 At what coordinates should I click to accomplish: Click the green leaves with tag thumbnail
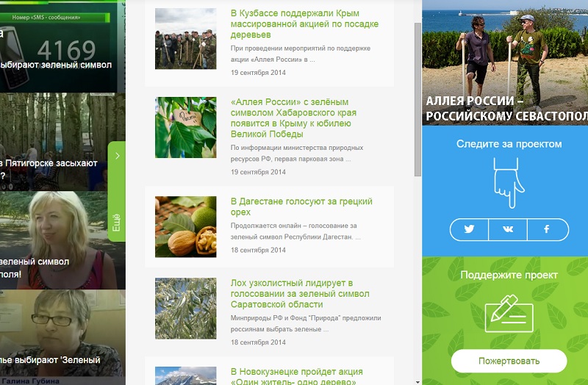click(186, 127)
